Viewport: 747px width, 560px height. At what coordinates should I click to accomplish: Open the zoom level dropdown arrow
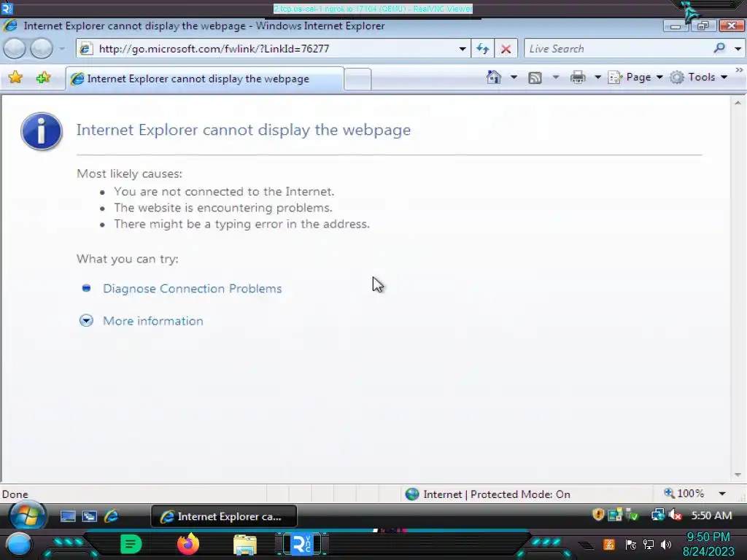[722, 494]
